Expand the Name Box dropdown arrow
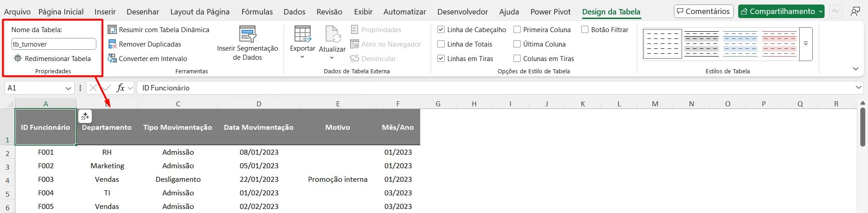This screenshot has width=868, height=213. (x=68, y=88)
